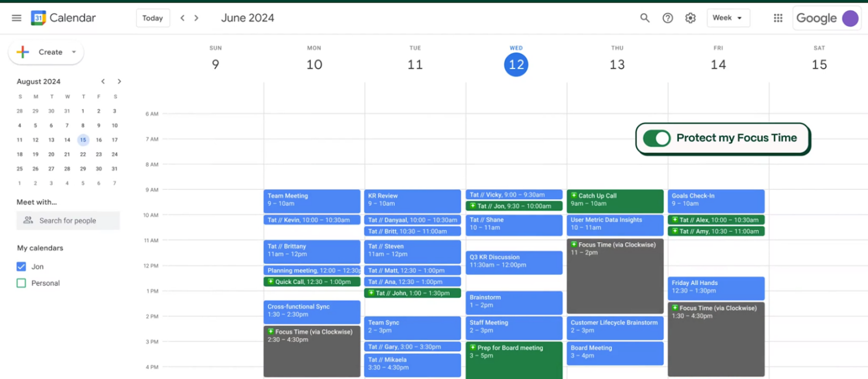Switch to Wednesday 12 day view
868x379 pixels.
coord(515,64)
